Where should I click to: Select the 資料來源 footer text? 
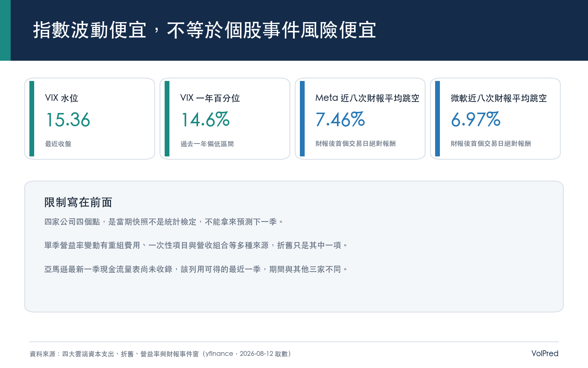(x=161, y=354)
